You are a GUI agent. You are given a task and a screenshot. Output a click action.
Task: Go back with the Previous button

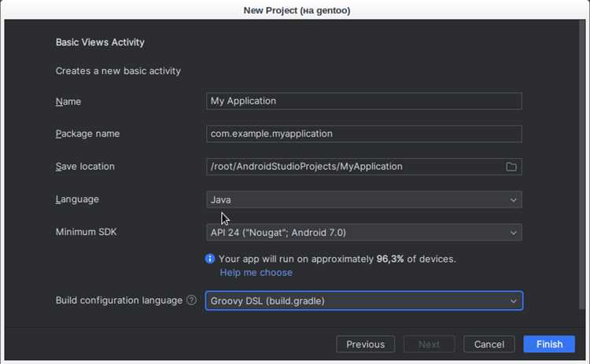coord(365,344)
